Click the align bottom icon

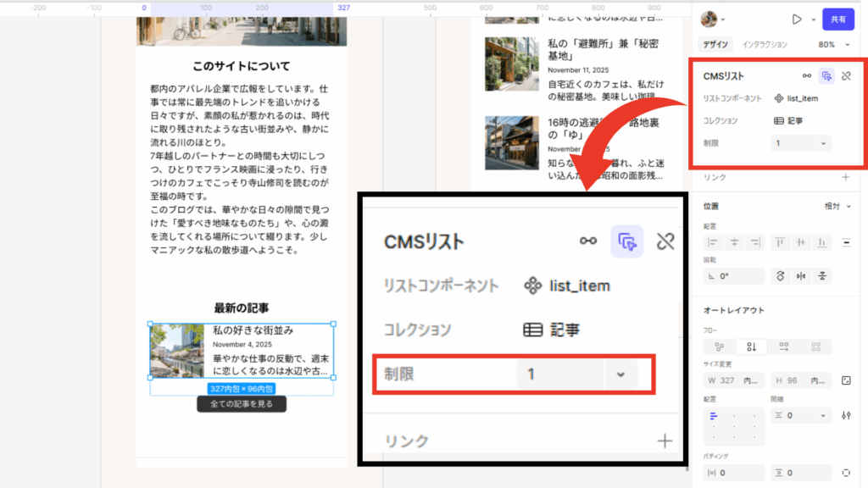pos(820,243)
